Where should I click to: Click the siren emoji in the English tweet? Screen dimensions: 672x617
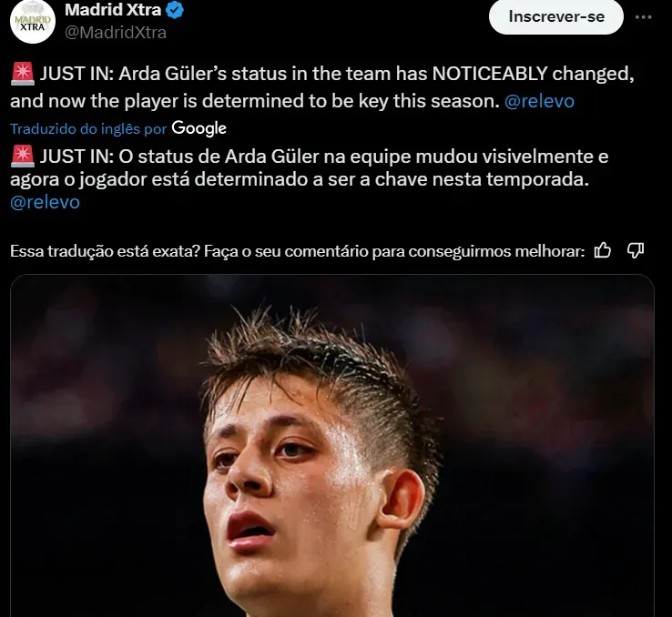21,74
